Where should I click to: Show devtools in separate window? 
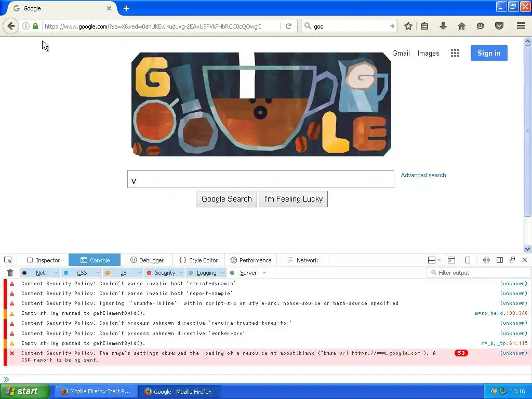point(512,260)
